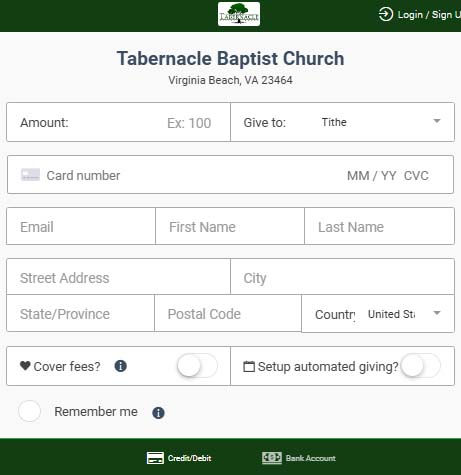Click the Last Name field
Image resolution: width=461 pixels, height=475 pixels.
379,226
